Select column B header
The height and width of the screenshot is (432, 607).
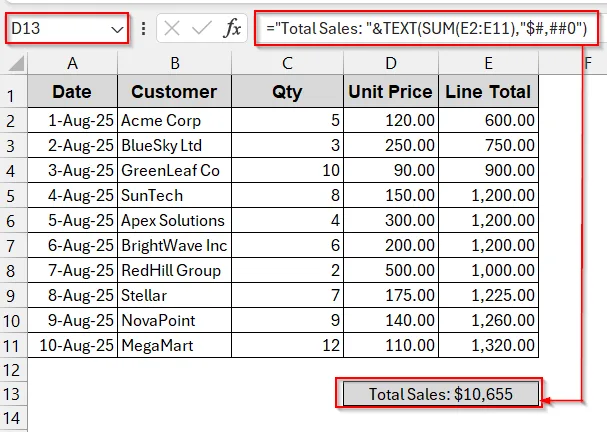[x=175, y=63]
